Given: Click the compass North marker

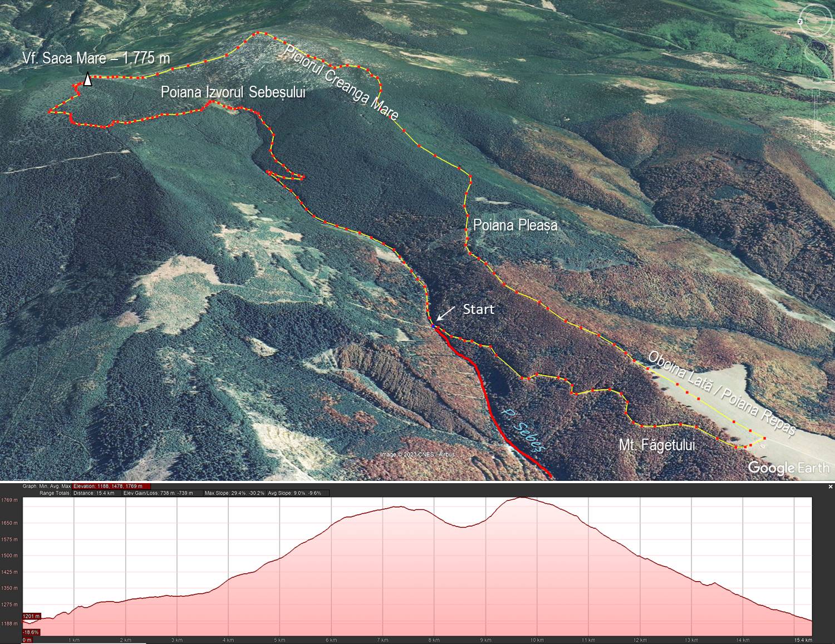Looking at the screenshot, I should pos(800,22).
